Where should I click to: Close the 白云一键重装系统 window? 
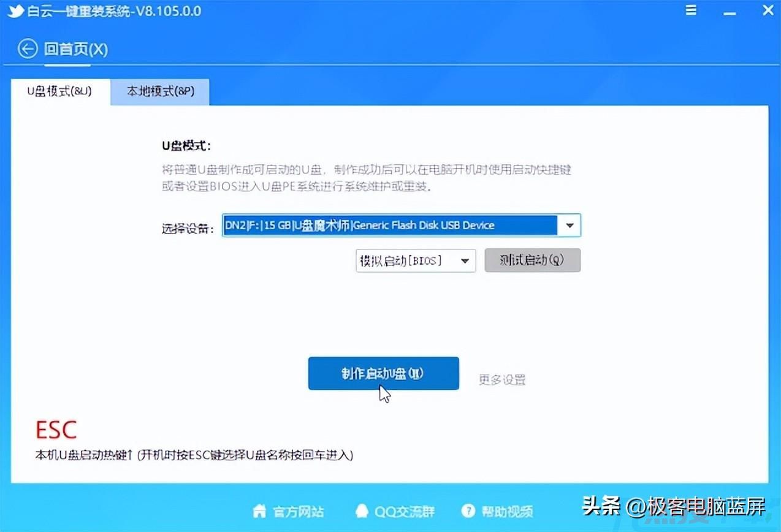768,11
